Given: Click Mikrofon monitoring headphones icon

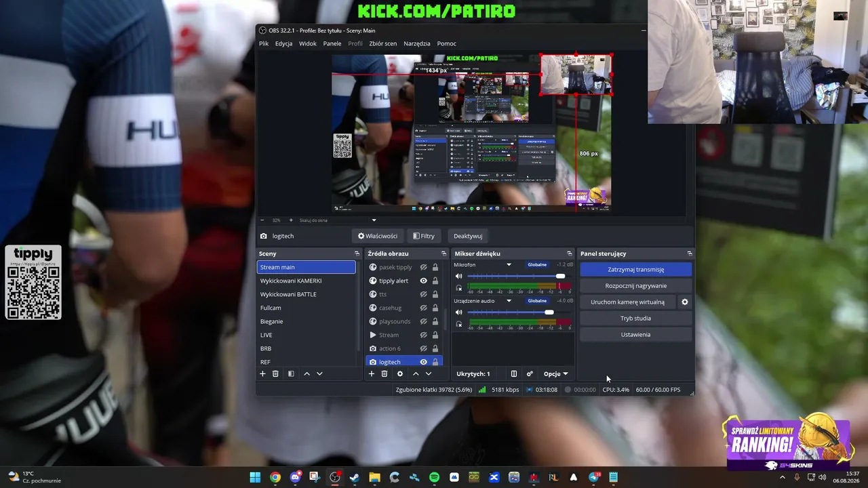Looking at the screenshot, I should tap(458, 288).
